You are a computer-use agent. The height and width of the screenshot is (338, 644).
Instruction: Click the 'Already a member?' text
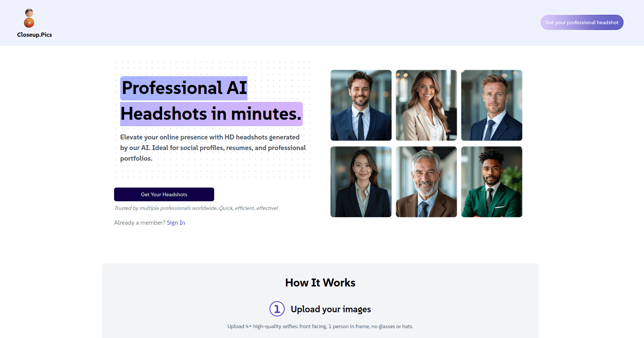tap(139, 223)
